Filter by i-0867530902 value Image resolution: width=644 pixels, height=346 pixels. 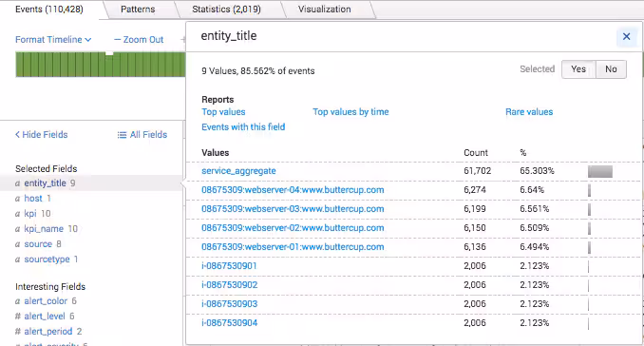pos(229,285)
